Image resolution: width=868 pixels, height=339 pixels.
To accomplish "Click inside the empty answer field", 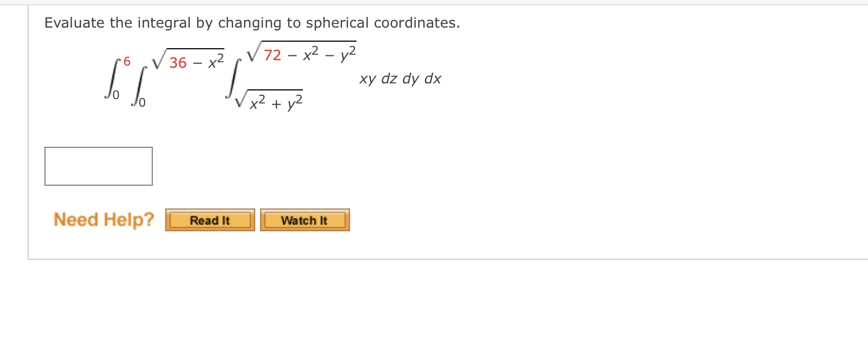I will [99, 166].
